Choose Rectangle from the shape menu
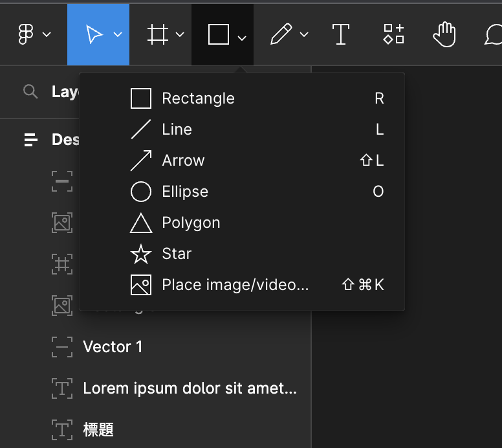Image resolution: width=502 pixels, height=448 pixels. point(198,98)
